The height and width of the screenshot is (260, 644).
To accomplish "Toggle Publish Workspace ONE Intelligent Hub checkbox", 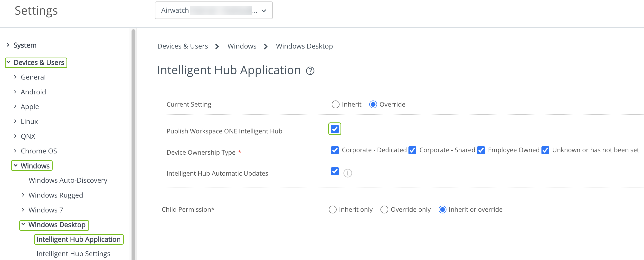I will coord(334,129).
